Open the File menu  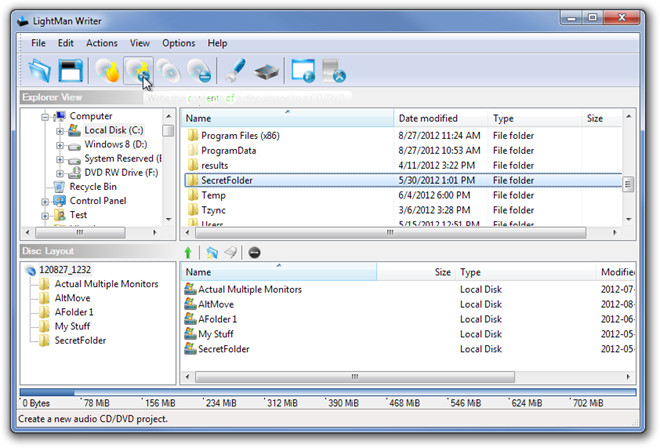38,43
